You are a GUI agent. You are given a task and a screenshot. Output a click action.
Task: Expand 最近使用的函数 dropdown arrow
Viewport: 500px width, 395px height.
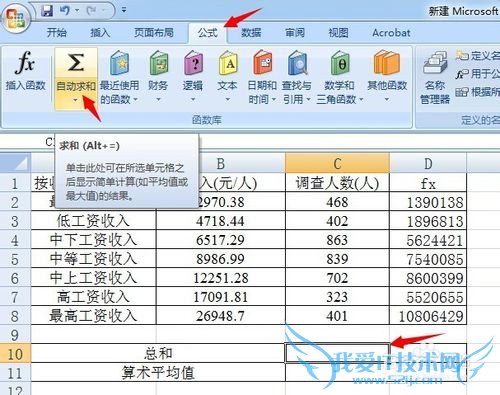pyautogui.click(x=135, y=99)
